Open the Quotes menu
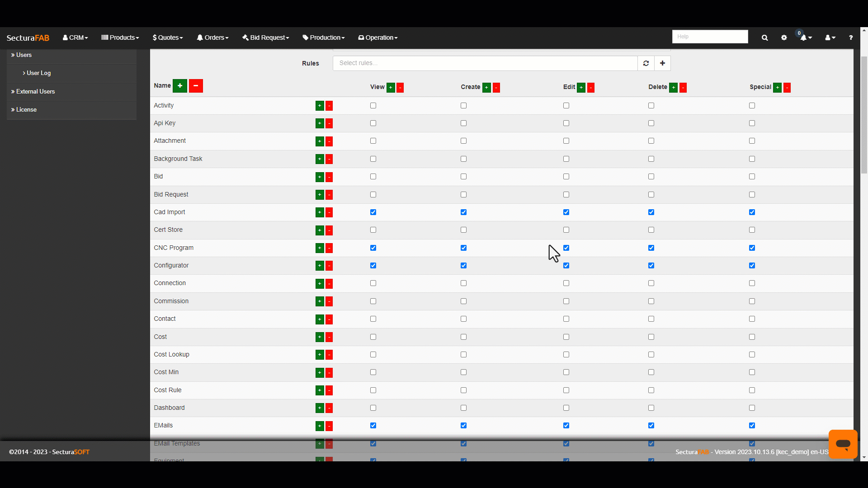Image resolution: width=868 pixels, height=488 pixels. click(x=168, y=38)
